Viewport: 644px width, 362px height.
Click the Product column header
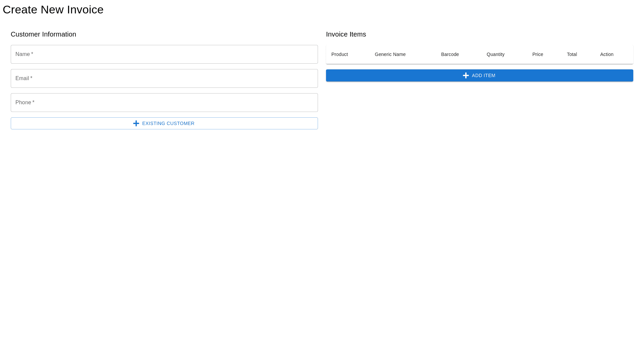pos(339,54)
